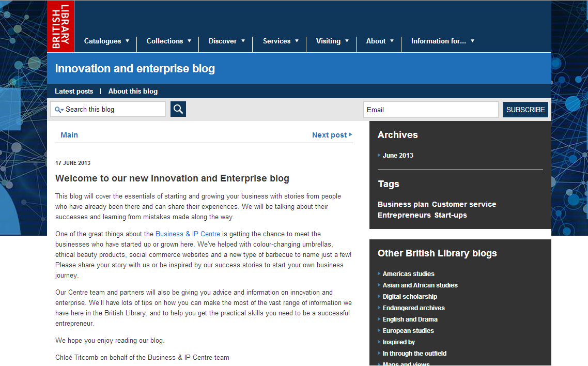Image resolution: width=588 pixels, height=366 pixels.
Task: Expand the Collections menu
Action: click(x=169, y=41)
